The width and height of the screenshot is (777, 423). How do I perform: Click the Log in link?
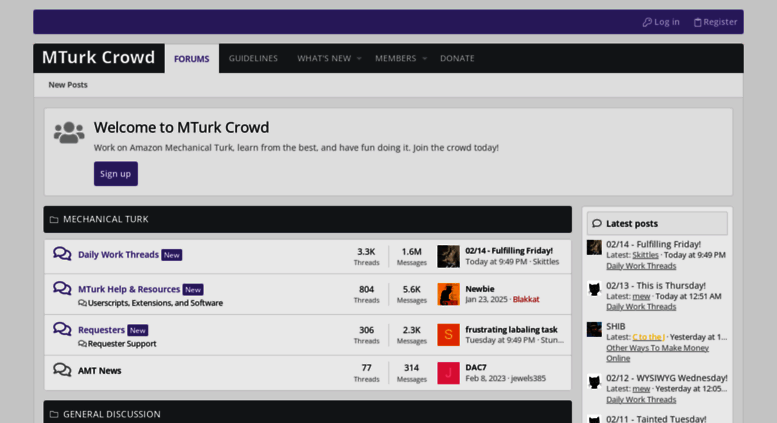tap(661, 22)
